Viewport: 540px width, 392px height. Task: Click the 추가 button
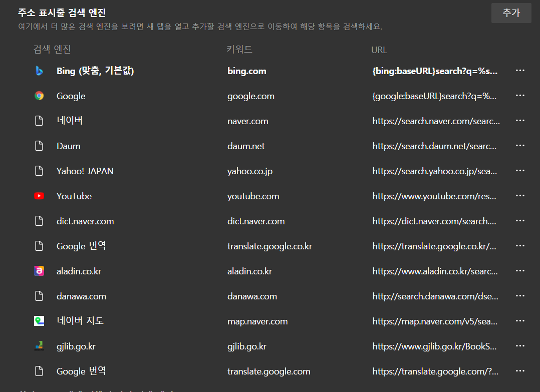pos(511,13)
